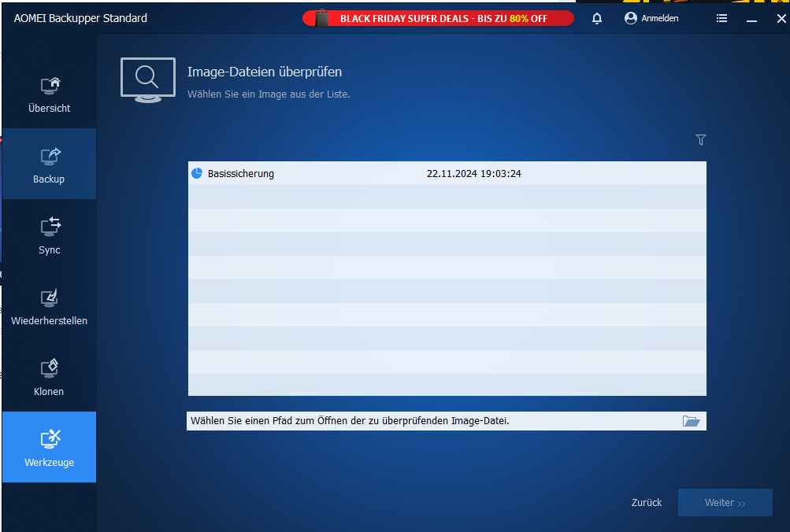Minimize the AOMEI Backupper window

pyautogui.click(x=751, y=19)
